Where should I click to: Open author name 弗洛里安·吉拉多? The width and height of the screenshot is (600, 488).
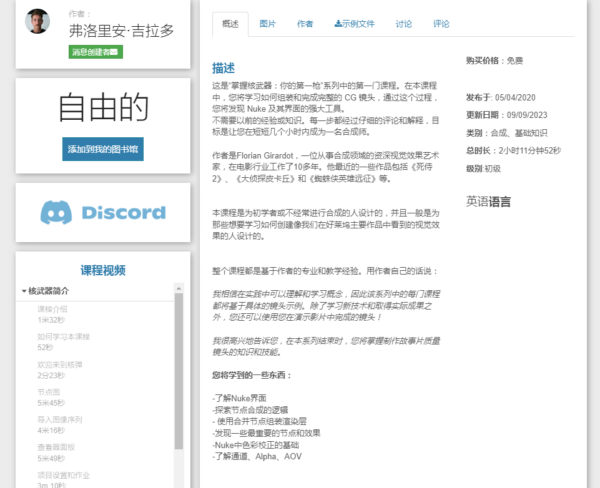(121, 31)
